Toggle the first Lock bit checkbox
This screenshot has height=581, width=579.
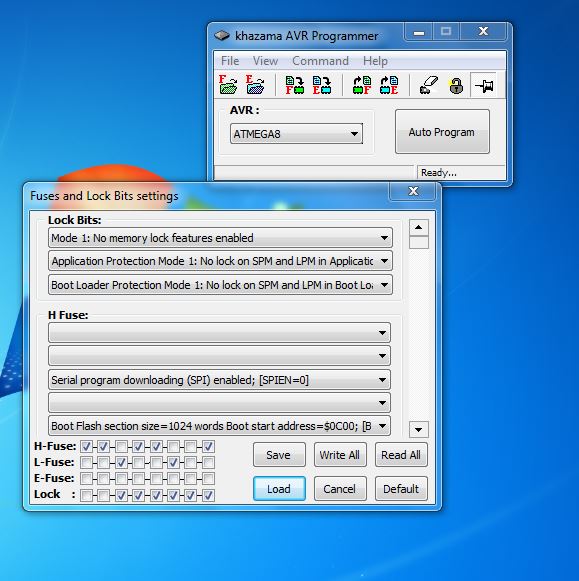point(86,495)
